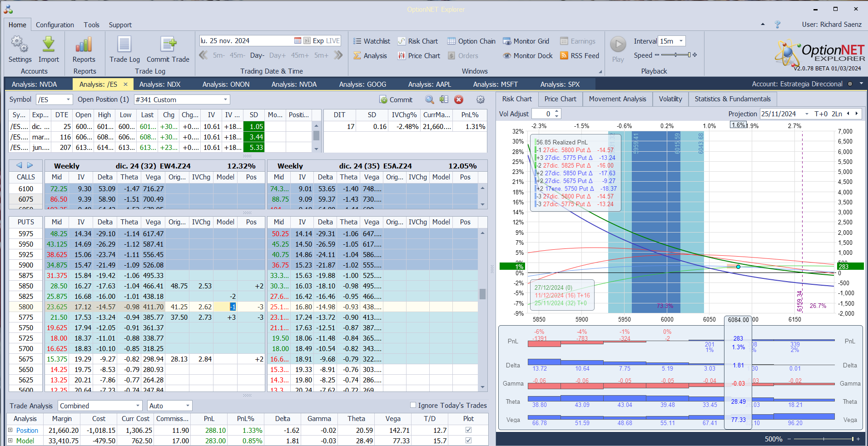Expand the Interval 15m dropdown
868x446 pixels.
[681, 41]
